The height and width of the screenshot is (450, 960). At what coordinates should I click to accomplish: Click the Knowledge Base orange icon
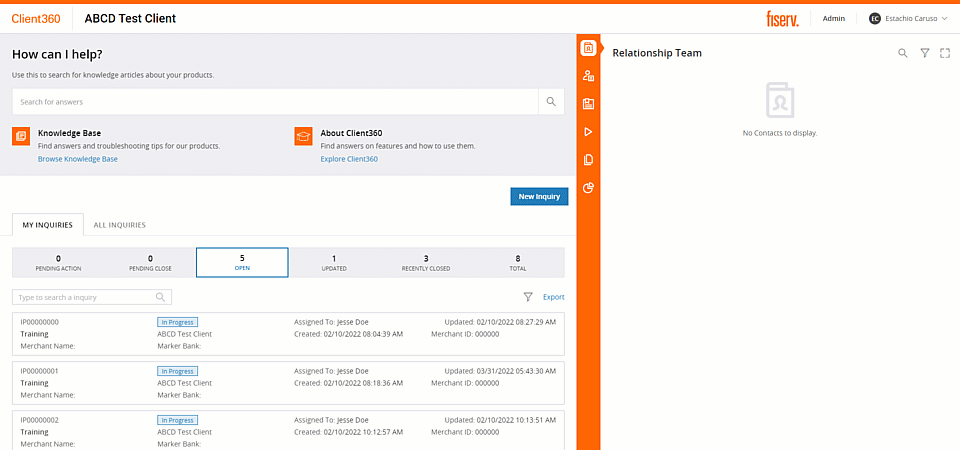coord(21,137)
